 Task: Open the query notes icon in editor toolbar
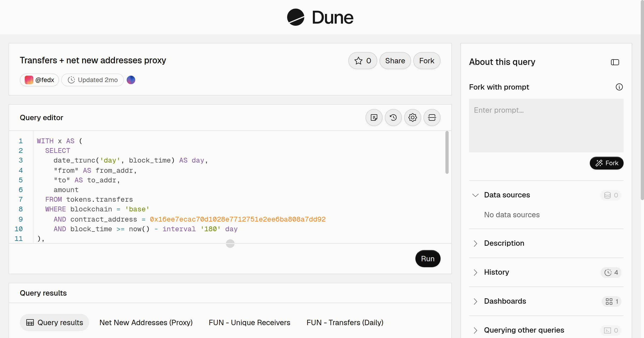point(374,117)
